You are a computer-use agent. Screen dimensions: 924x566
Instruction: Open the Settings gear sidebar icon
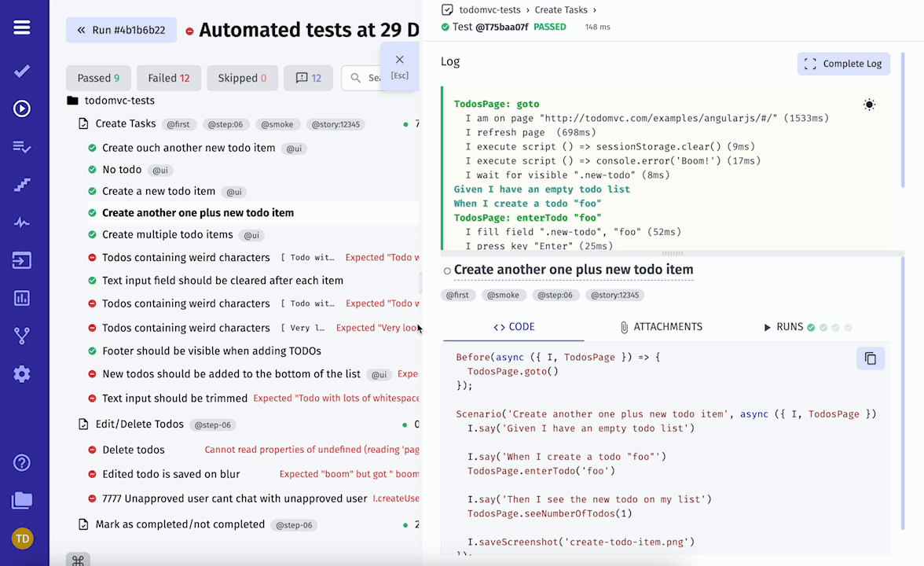(22, 374)
